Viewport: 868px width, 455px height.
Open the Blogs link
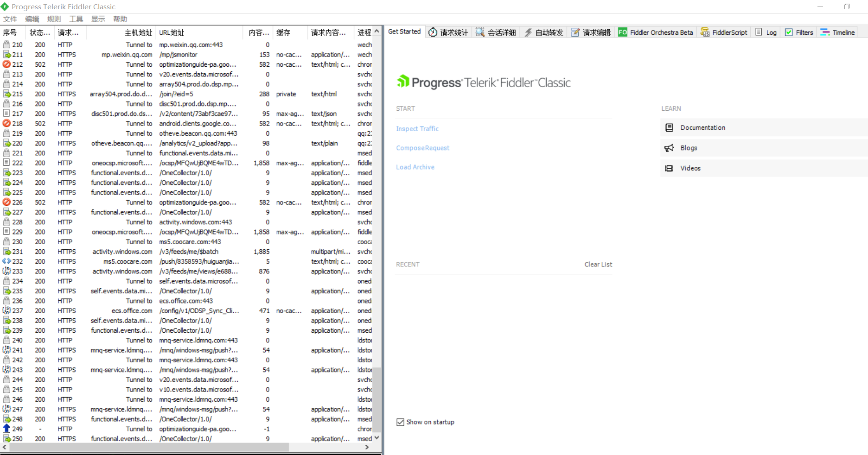tap(689, 148)
